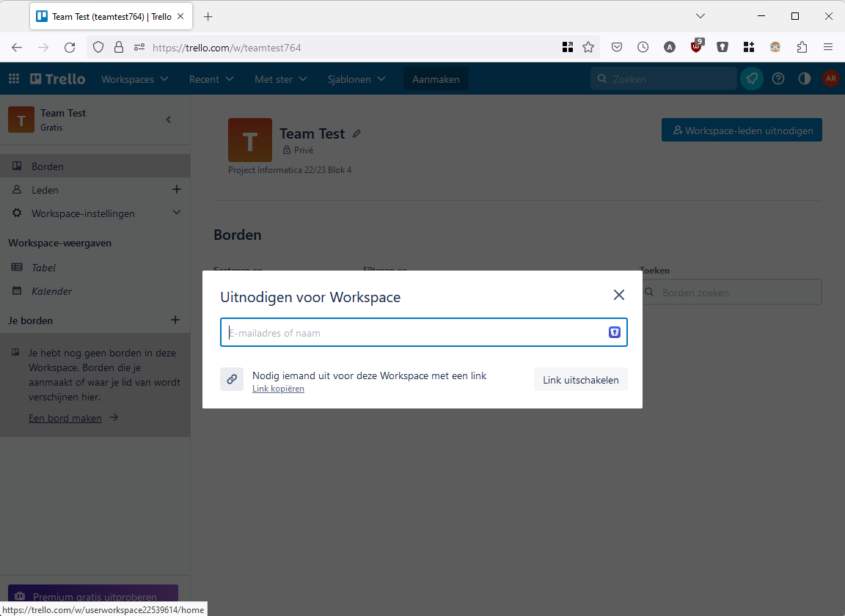The image size is (845, 616).
Task: Toggle the theme contrast icon
Action: click(x=805, y=79)
